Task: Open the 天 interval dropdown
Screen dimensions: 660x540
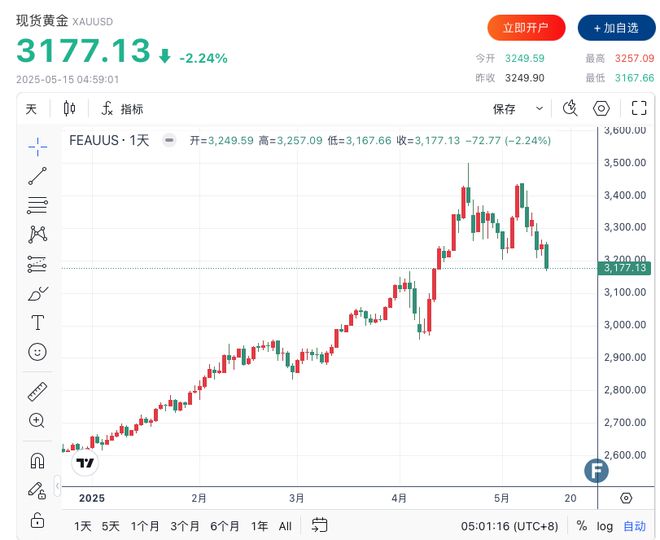Action: coord(31,109)
